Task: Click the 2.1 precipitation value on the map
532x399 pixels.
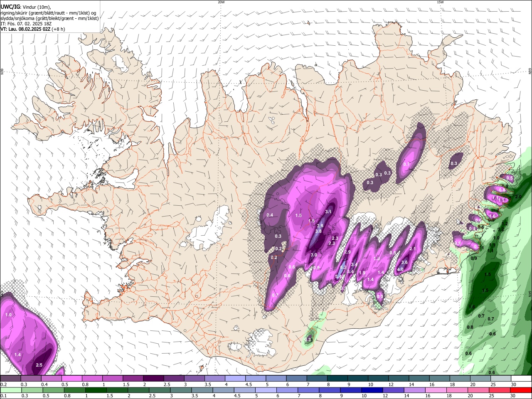Action: [413, 249]
